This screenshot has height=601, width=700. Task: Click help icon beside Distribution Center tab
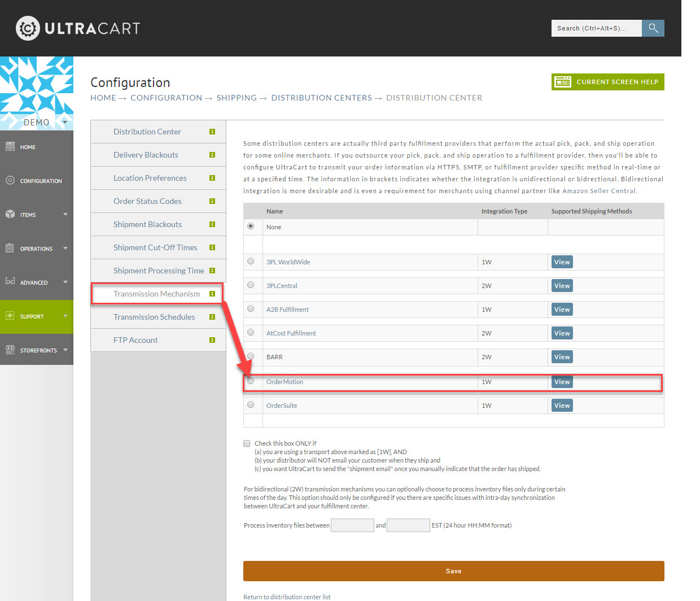point(212,132)
